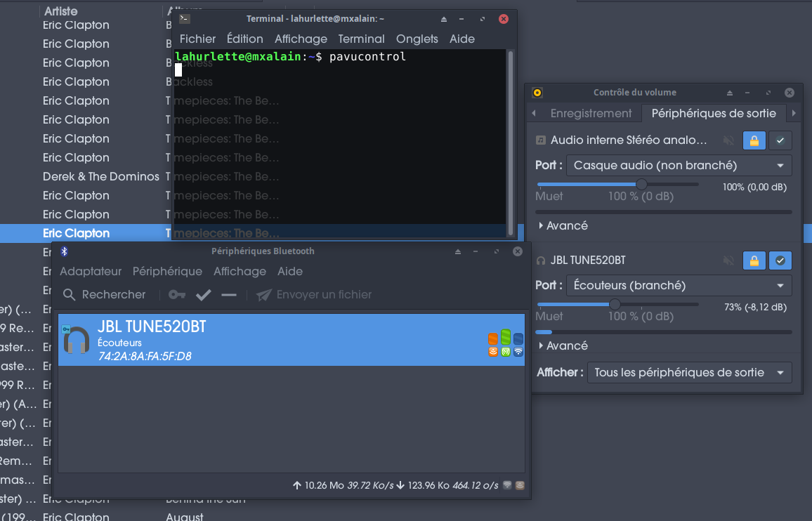Click the 73% (-8,12 dB) volume readout
Image resolution: width=812 pixels, height=521 pixels.
click(x=755, y=307)
